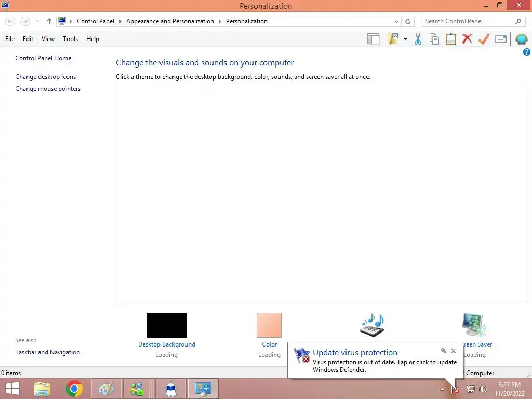The height and width of the screenshot is (399, 532).
Task: Click Appearance and Personalization in breadcrumb
Action: pos(170,21)
